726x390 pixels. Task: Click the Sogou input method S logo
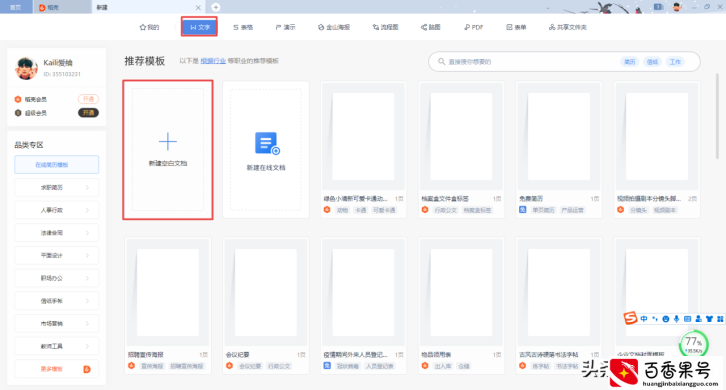[x=630, y=318]
